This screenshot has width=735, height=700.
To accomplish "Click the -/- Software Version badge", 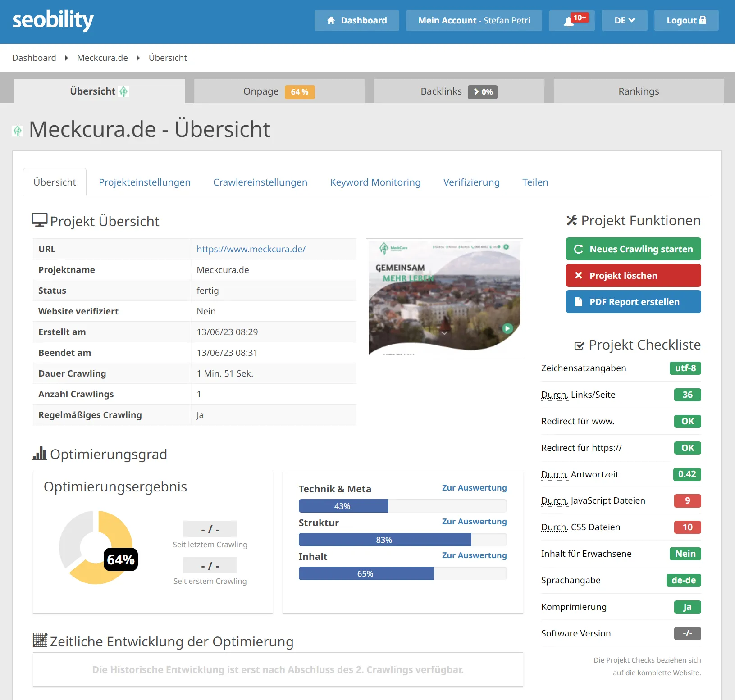I will (688, 633).
